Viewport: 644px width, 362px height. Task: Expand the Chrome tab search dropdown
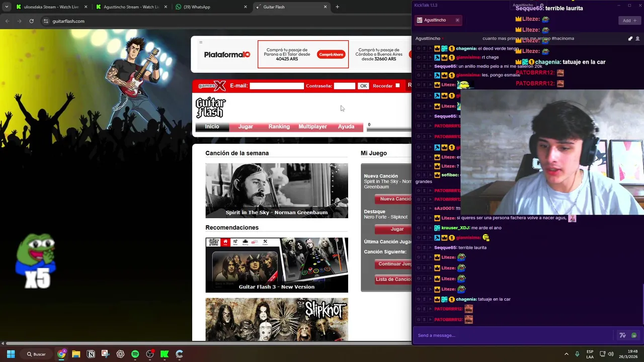pos(6,7)
